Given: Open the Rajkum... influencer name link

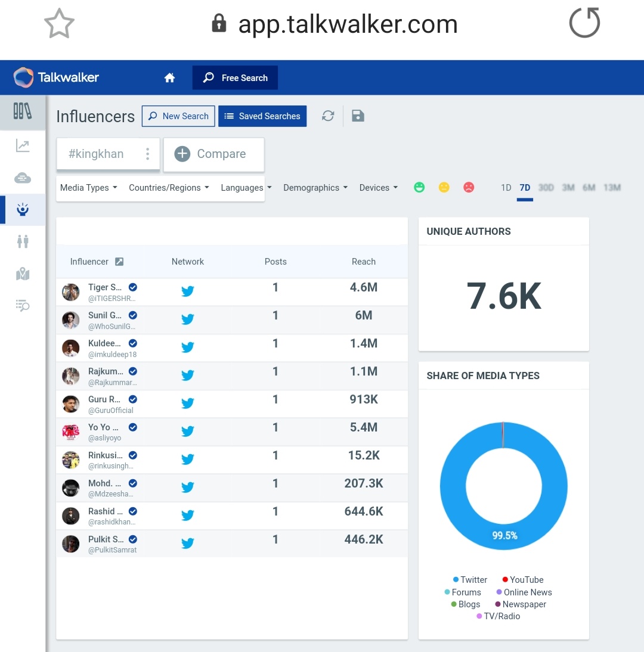Looking at the screenshot, I should click(106, 371).
